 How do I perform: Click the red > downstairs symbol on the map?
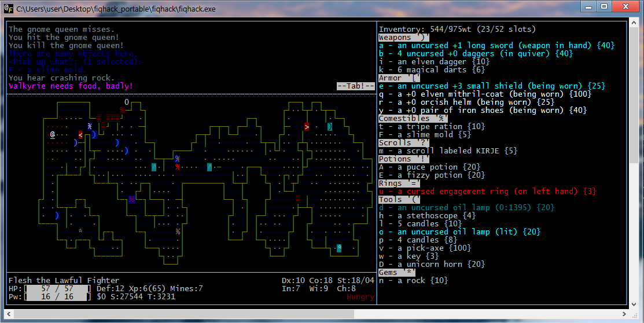(307, 127)
